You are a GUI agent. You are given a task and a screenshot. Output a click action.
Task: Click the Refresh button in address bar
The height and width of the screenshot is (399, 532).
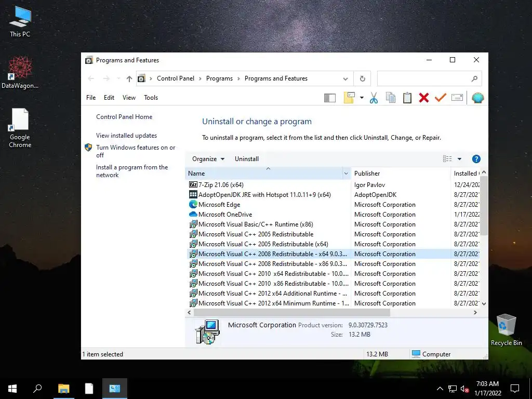[362, 79]
